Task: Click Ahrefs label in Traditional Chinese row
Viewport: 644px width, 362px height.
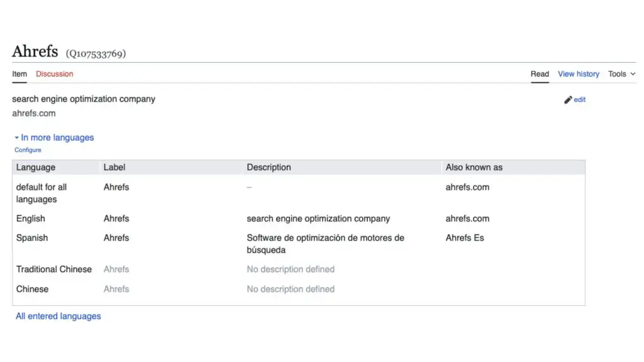Action: [116, 269]
